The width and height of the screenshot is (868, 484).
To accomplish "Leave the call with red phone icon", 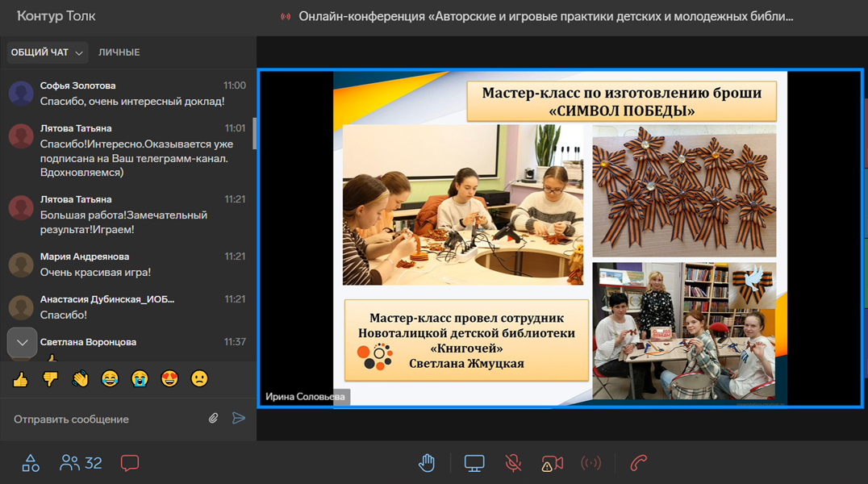I will point(639,463).
